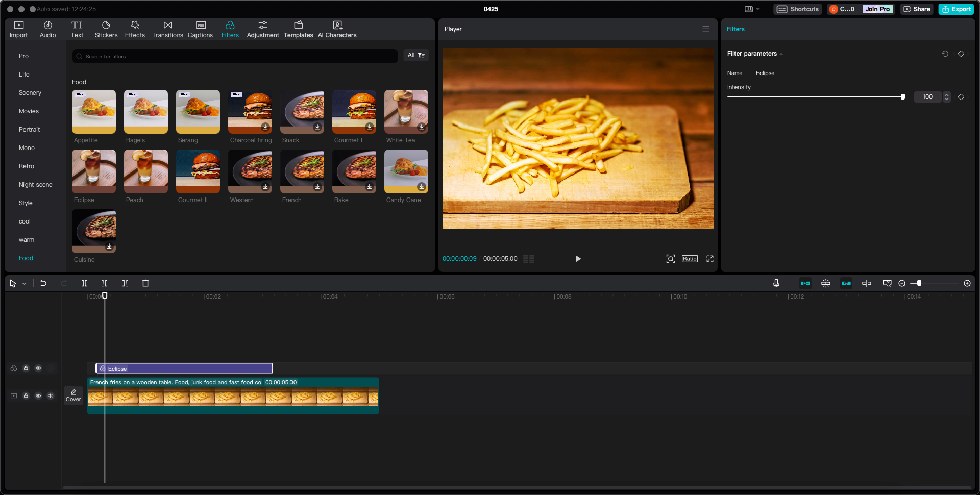Split the clip at the playhead

tap(84, 283)
